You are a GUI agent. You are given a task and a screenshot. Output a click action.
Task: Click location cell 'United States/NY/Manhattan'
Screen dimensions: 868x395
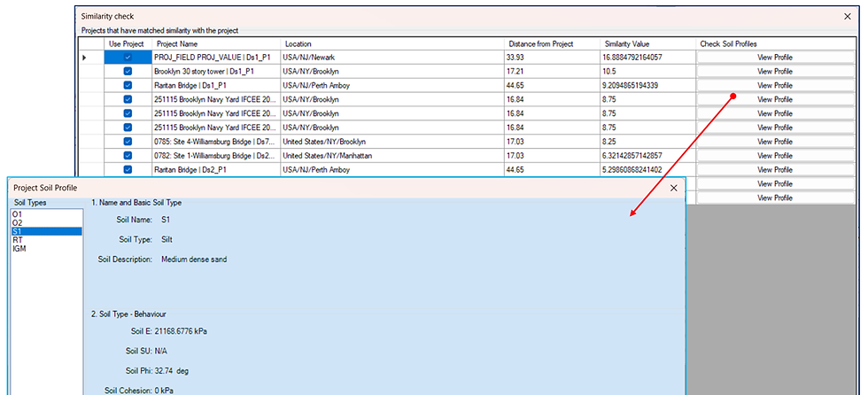392,156
